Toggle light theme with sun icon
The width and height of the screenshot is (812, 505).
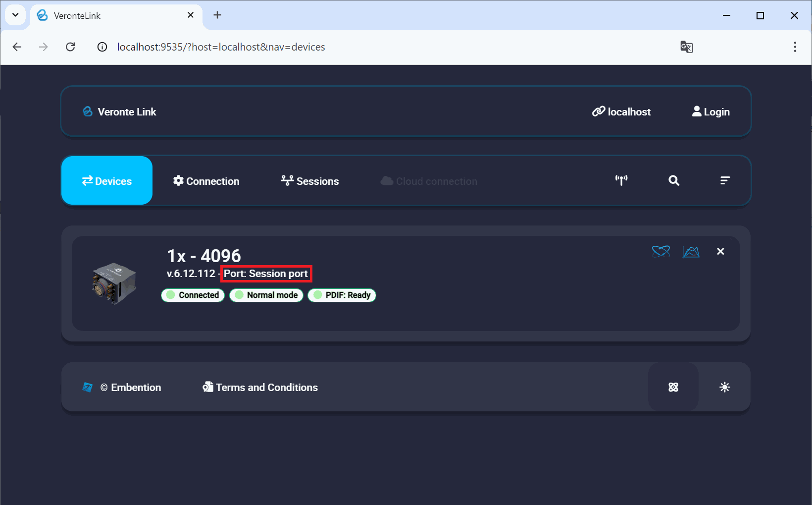(x=724, y=387)
